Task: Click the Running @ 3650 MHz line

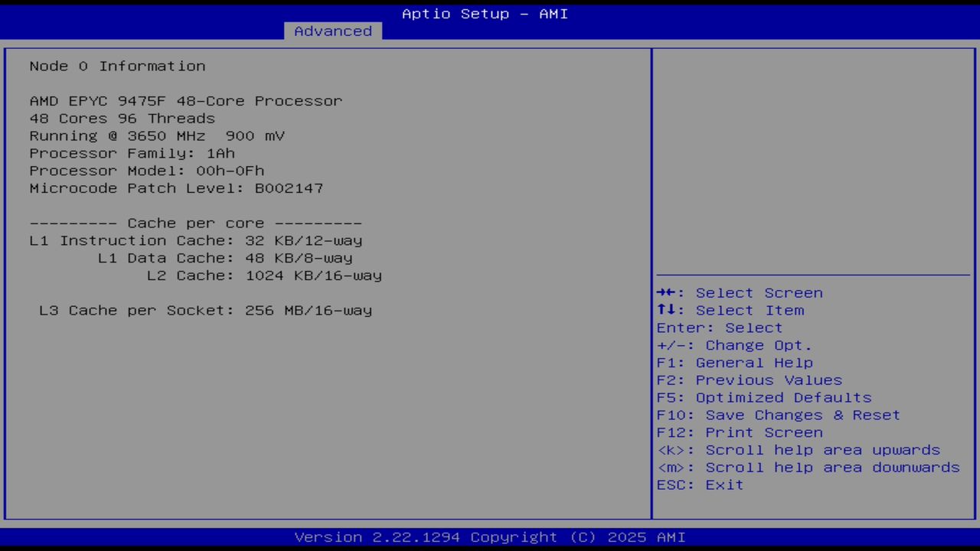Action: pyautogui.click(x=157, y=135)
